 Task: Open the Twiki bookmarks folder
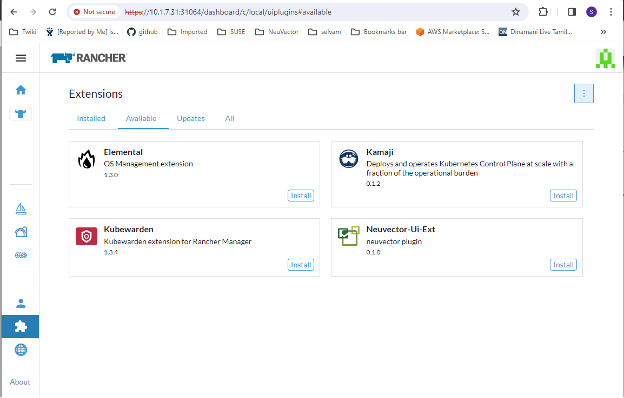click(x=23, y=32)
